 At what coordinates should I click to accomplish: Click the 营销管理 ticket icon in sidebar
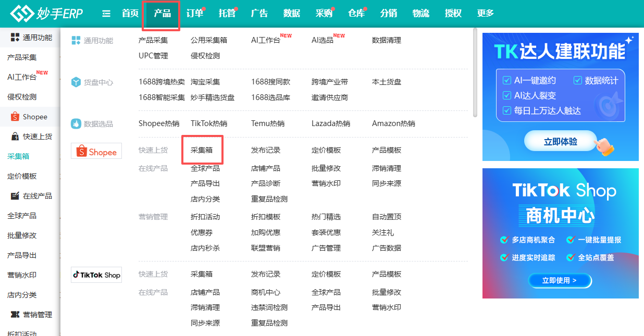point(15,315)
